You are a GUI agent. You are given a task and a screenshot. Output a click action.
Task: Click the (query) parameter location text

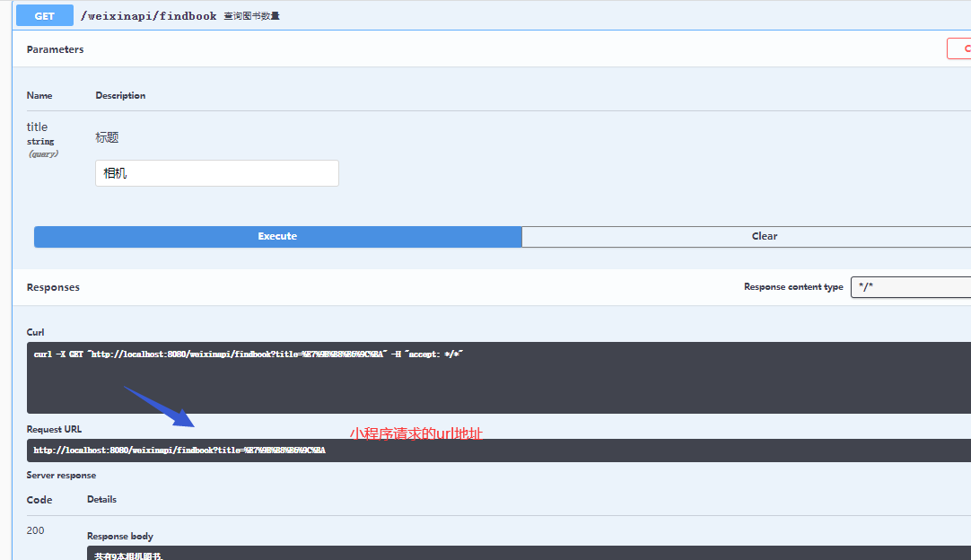coord(43,153)
